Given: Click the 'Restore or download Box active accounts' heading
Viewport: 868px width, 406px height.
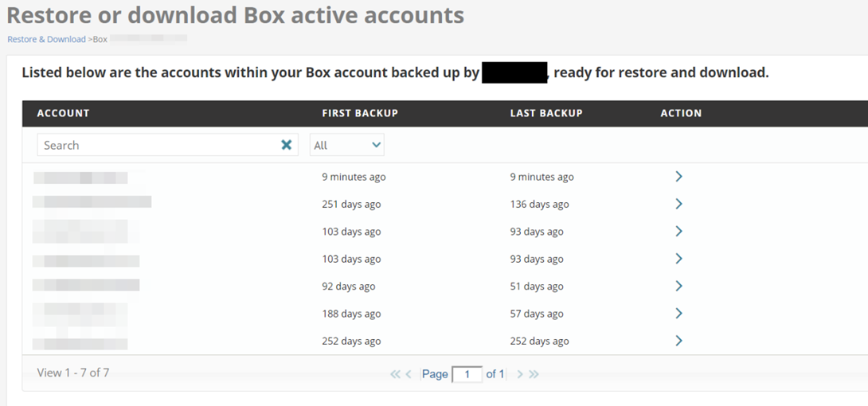Looking at the screenshot, I should point(235,15).
